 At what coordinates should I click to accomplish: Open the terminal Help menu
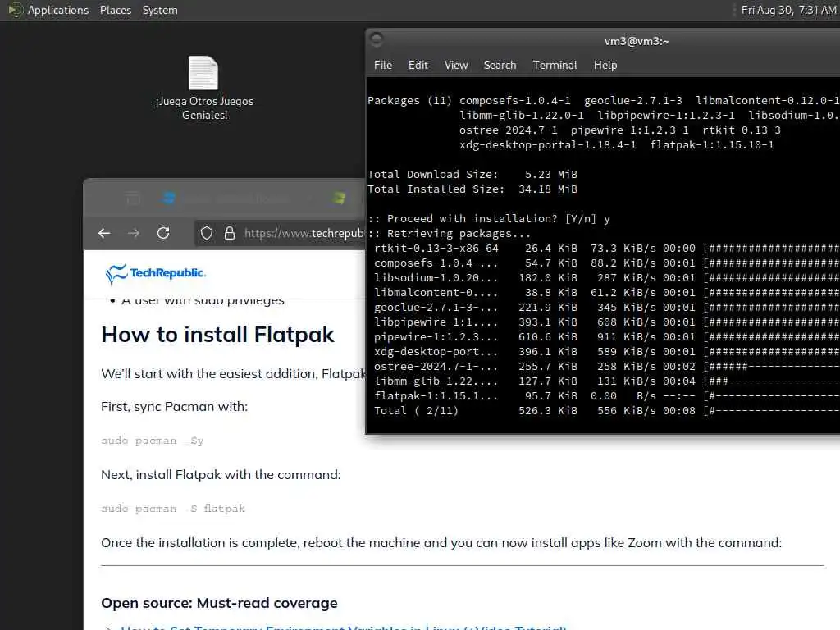coord(605,65)
